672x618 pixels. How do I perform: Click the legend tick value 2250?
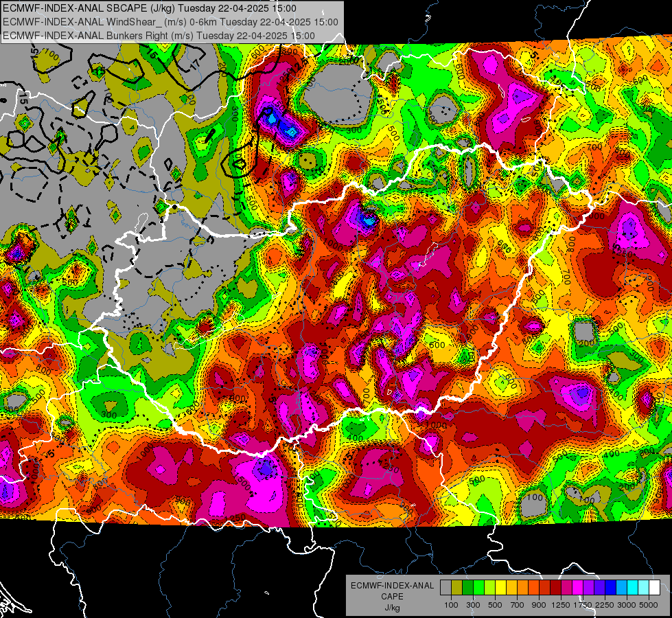pyautogui.click(x=604, y=605)
